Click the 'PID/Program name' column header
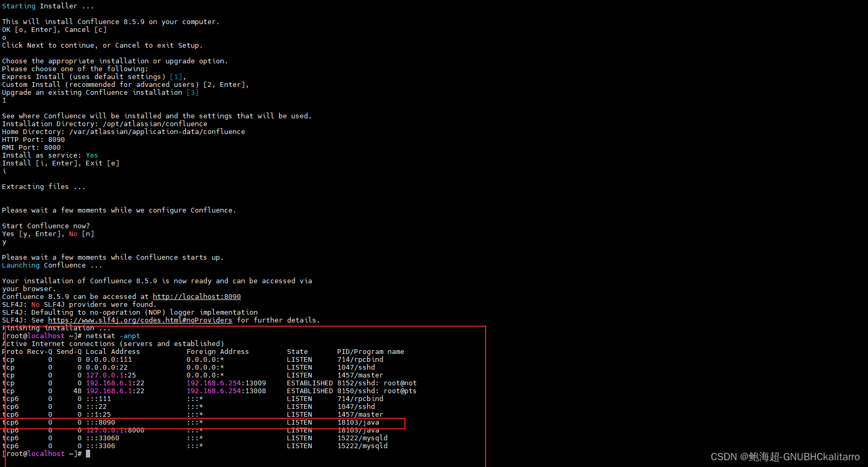The width and height of the screenshot is (868, 467). tap(371, 351)
